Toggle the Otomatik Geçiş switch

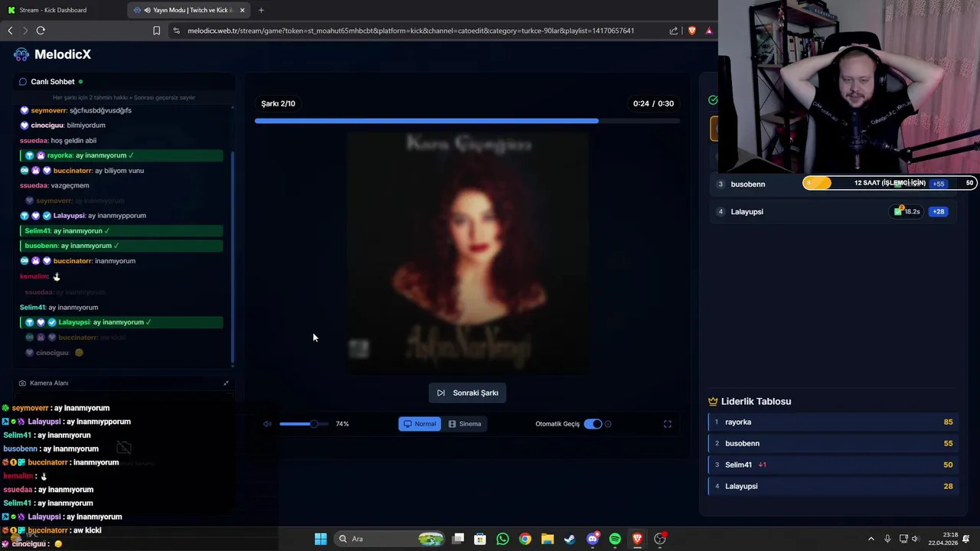pyautogui.click(x=593, y=424)
